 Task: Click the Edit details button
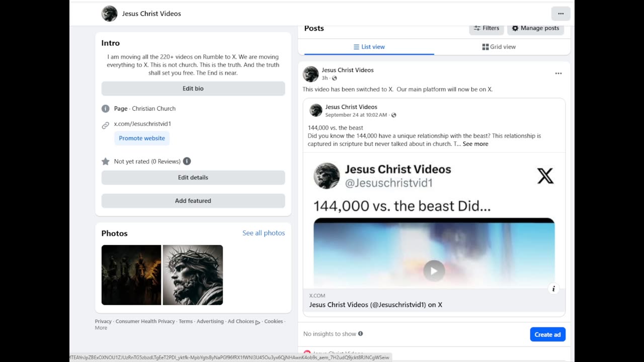[193, 177]
